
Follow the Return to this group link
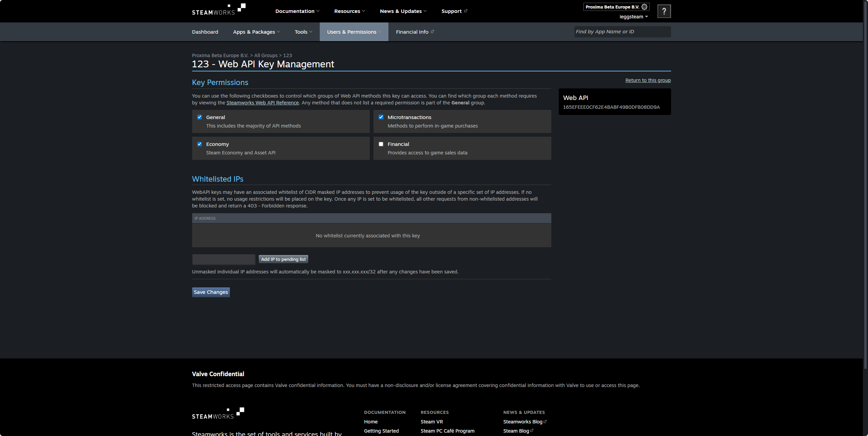648,80
